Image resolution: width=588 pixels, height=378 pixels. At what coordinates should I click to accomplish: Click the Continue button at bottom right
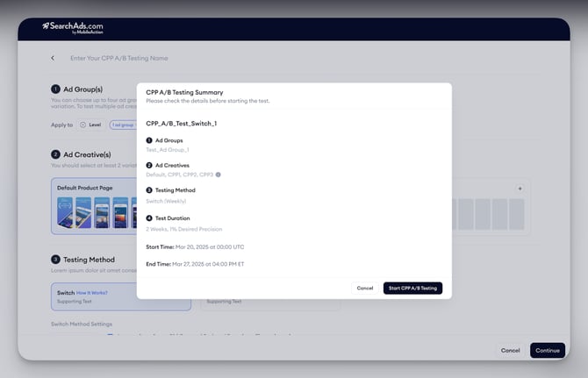pyautogui.click(x=547, y=350)
